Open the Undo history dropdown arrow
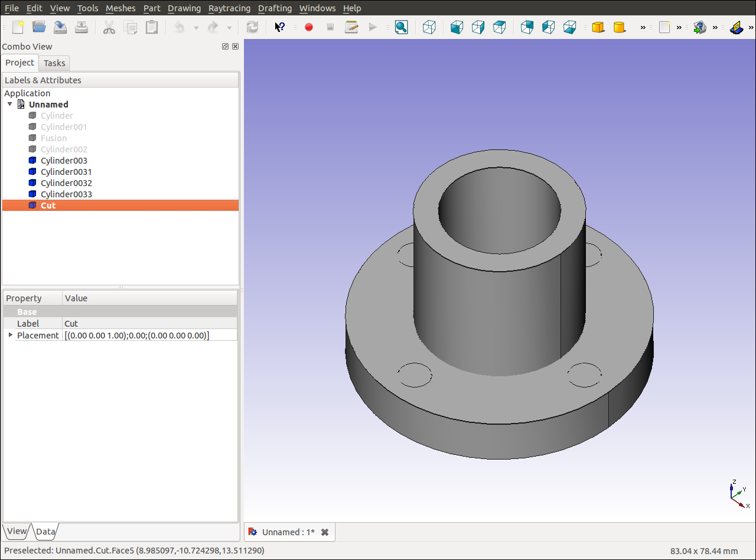This screenshot has width=756, height=560. 196,28
